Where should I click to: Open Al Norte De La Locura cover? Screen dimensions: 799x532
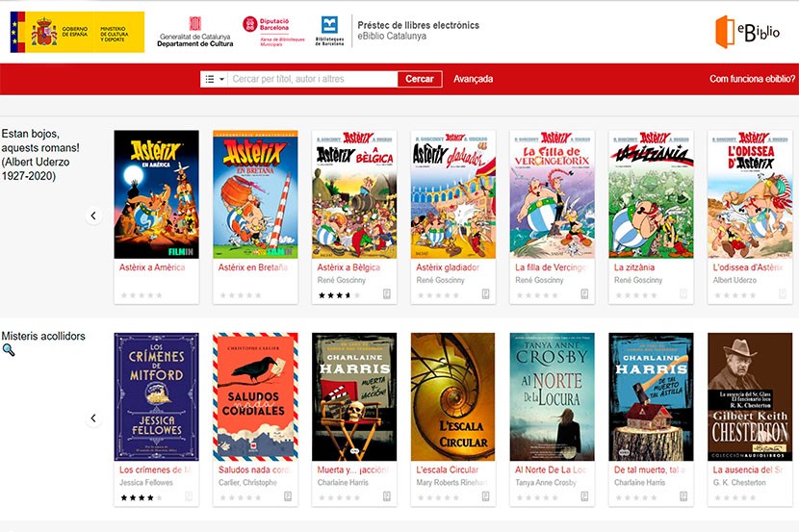(x=552, y=397)
